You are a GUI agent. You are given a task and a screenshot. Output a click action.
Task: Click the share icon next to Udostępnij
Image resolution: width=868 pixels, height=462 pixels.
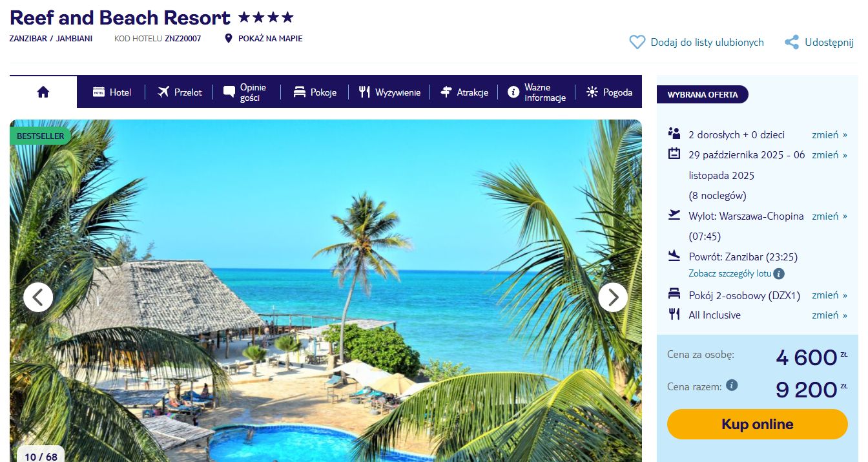coord(792,42)
